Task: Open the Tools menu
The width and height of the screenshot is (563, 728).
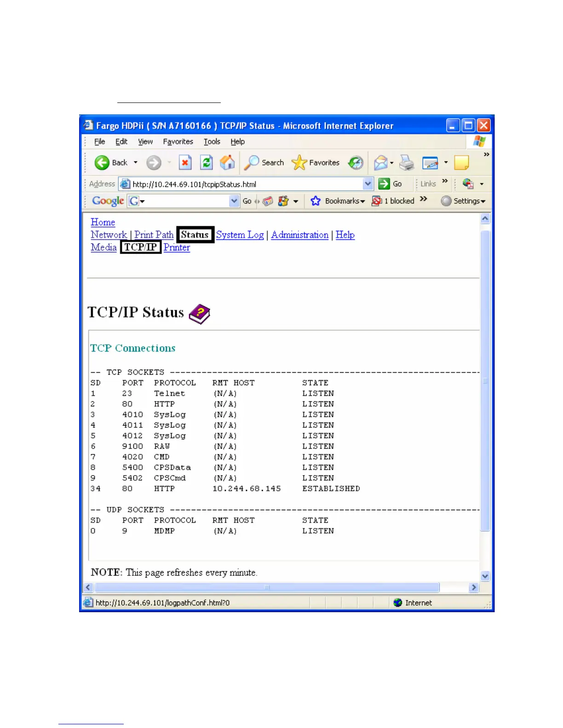Action: point(212,142)
